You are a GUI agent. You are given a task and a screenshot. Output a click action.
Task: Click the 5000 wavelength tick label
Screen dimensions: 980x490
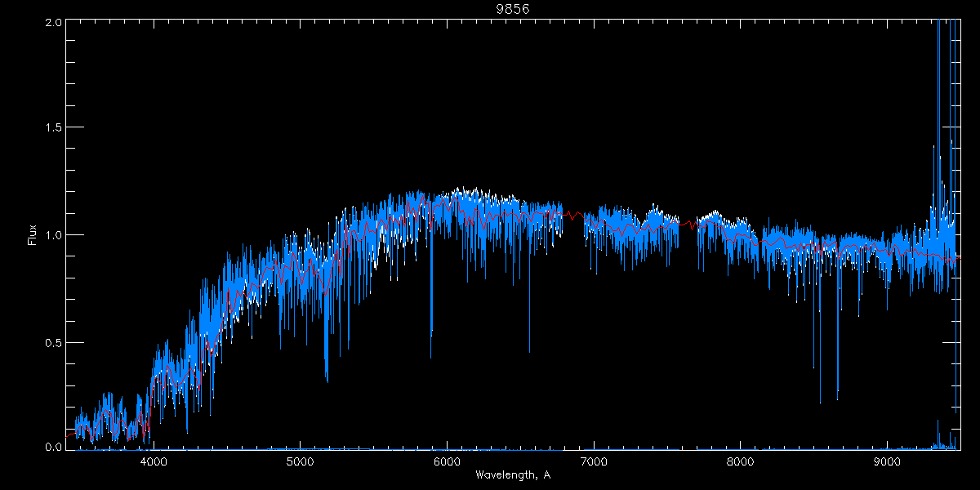pos(301,462)
